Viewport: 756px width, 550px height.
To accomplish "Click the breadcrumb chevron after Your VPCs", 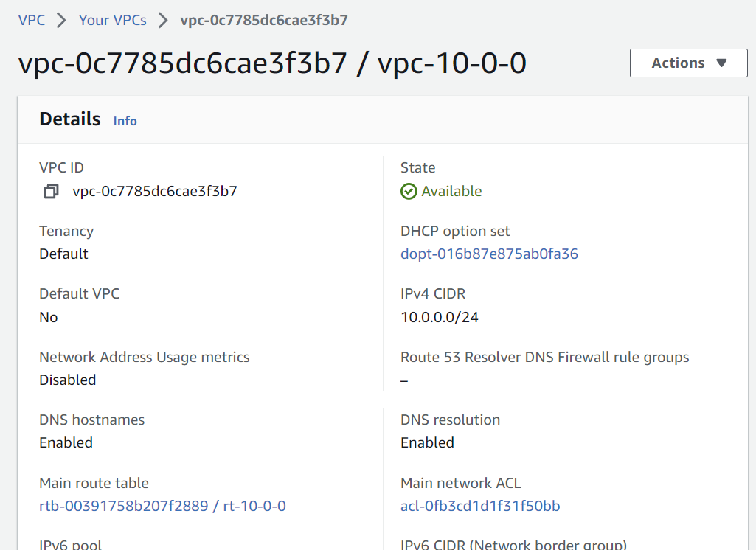I will coord(163,21).
